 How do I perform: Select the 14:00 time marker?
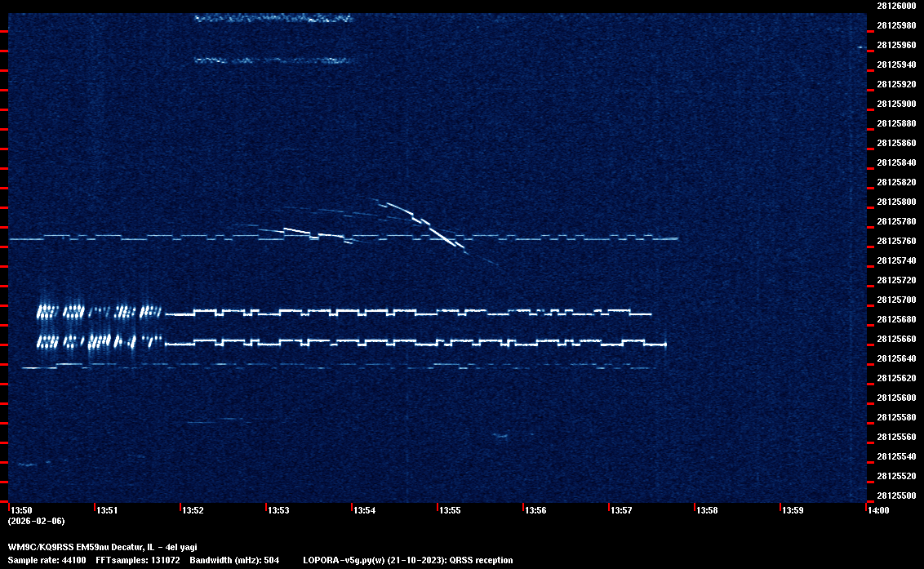[x=877, y=510]
